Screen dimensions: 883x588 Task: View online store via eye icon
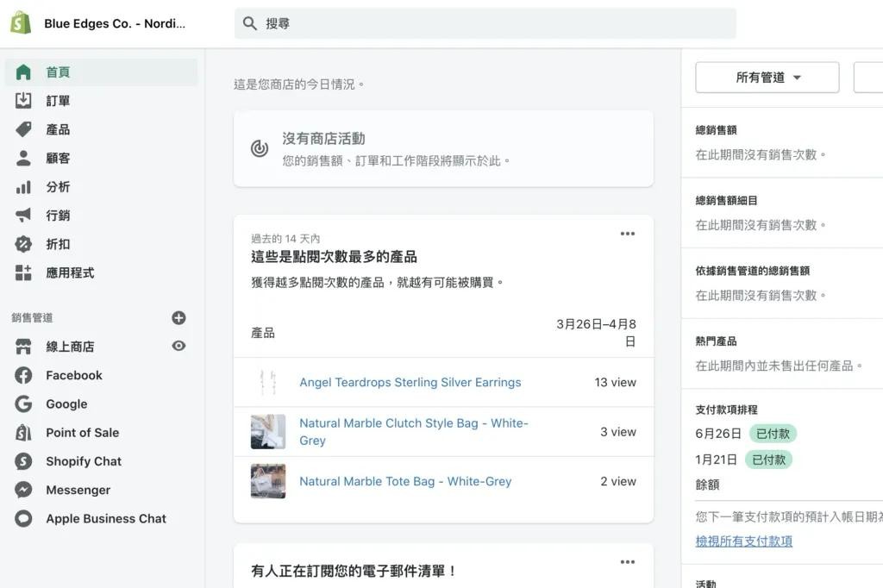tap(178, 346)
